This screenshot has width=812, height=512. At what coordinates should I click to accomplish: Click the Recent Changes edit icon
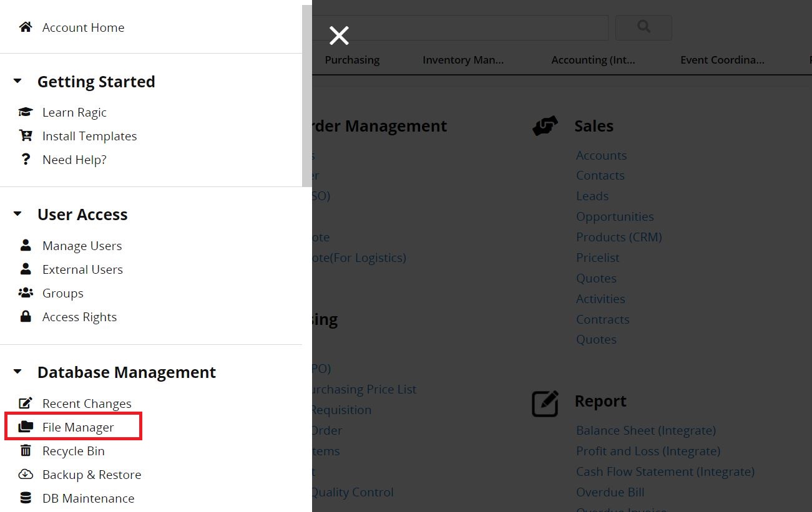(26, 403)
